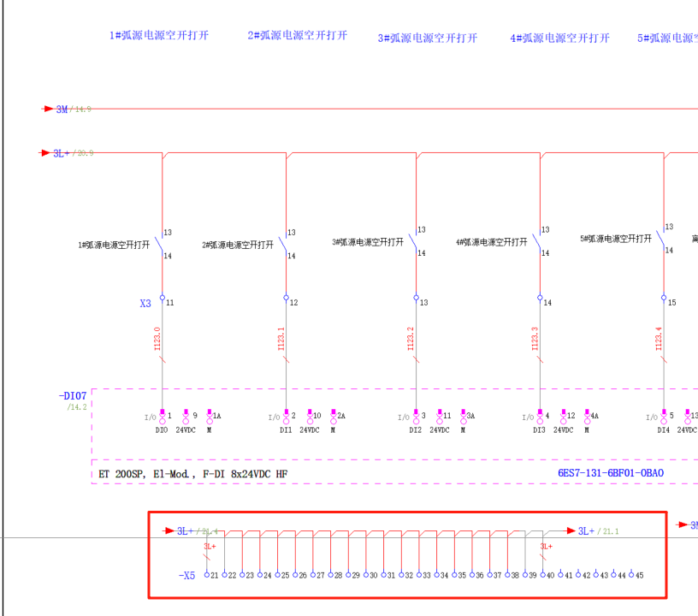
Task: Click the I123.2 address label
Action: click(x=411, y=340)
